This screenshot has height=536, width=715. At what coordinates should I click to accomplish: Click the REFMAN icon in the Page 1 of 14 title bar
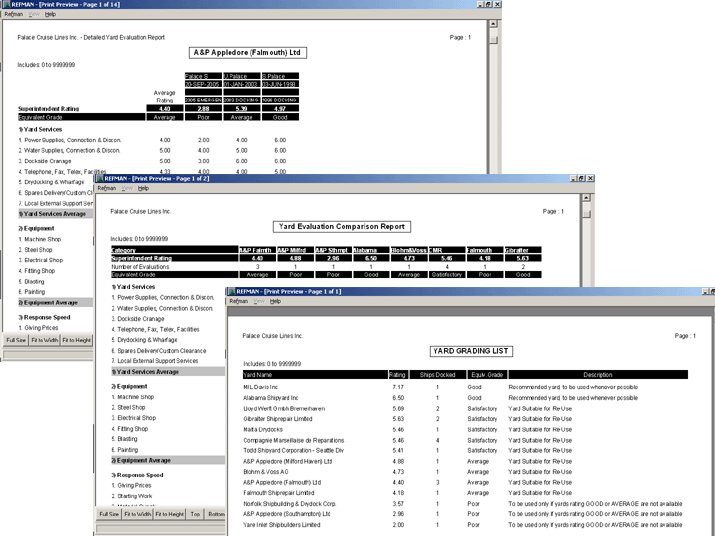click(6, 5)
